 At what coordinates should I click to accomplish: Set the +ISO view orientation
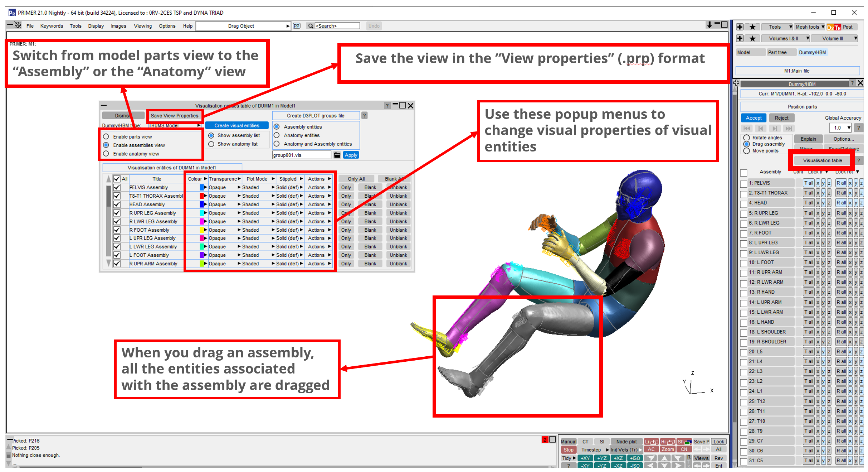[x=635, y=458]
